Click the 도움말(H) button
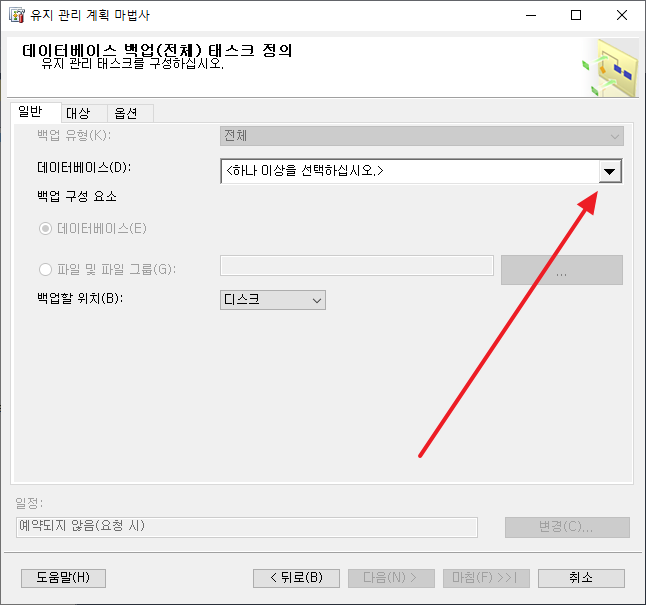This screenshot has width=646, height=605. tap(63, 578)
